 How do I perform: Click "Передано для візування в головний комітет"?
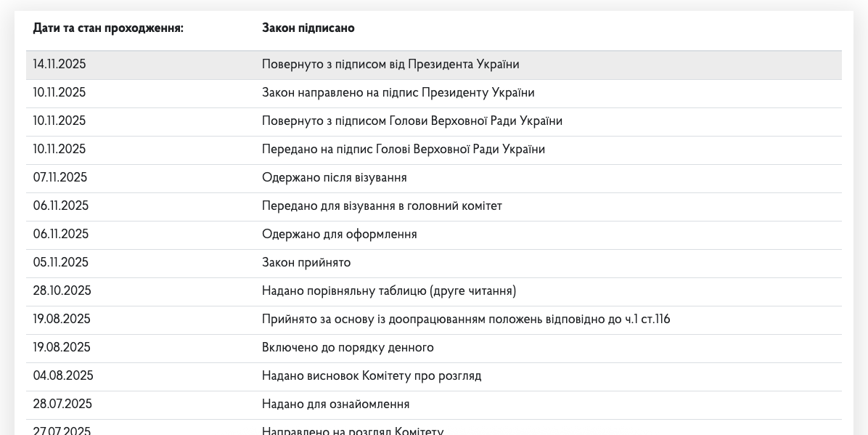tap(382, 206)
